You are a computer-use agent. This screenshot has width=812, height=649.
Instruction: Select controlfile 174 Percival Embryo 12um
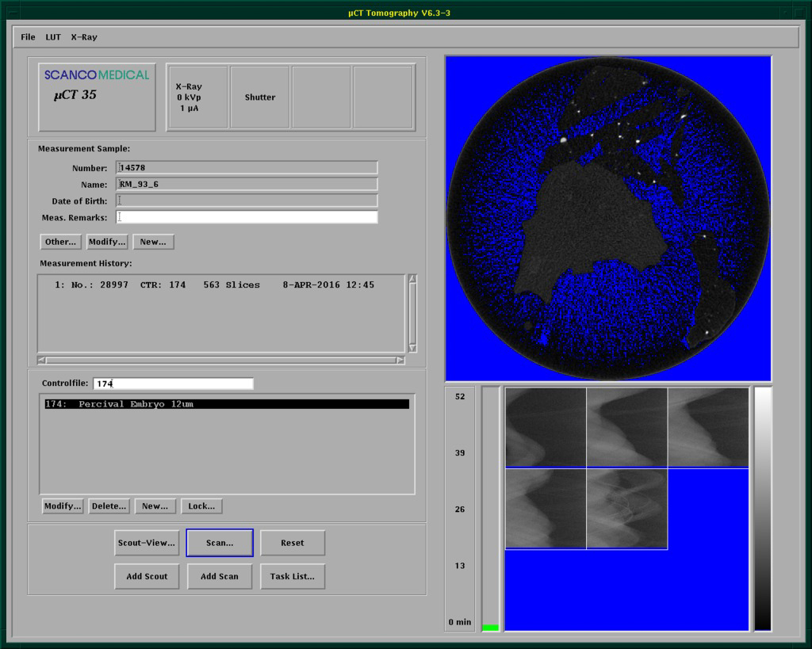[x=227, y=404]
